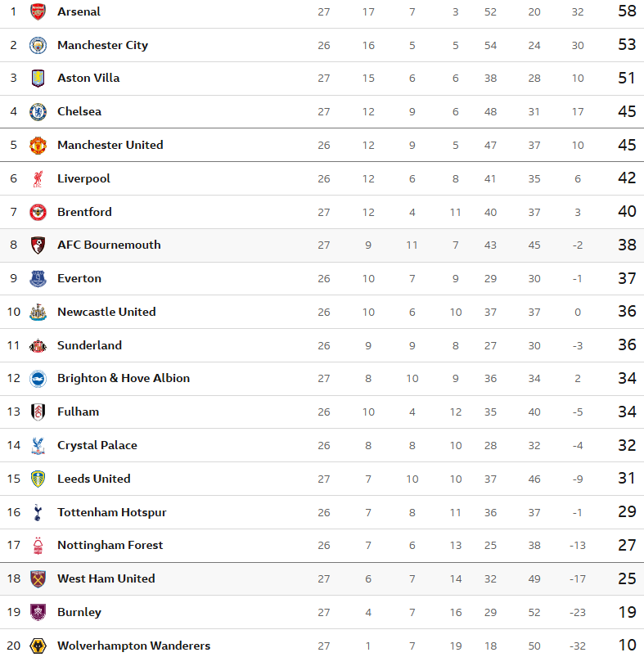Screen dimensions: 644x657
Task: Click the Crystal Palace eagle badge
Action: 38,446
